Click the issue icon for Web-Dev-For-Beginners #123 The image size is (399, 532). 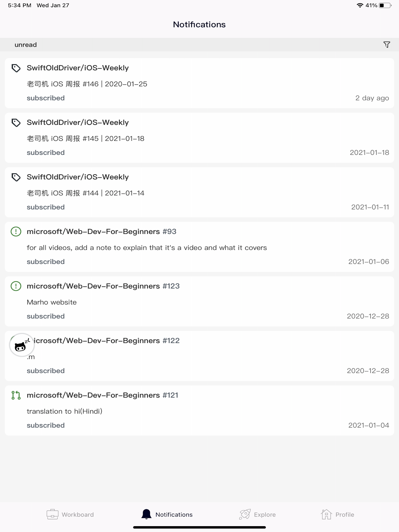click(16, 286)
